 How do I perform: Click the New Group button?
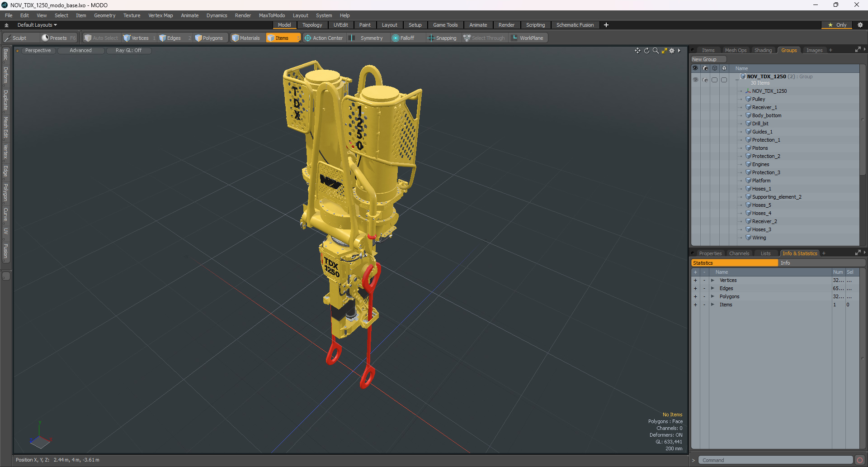point(708,59)
